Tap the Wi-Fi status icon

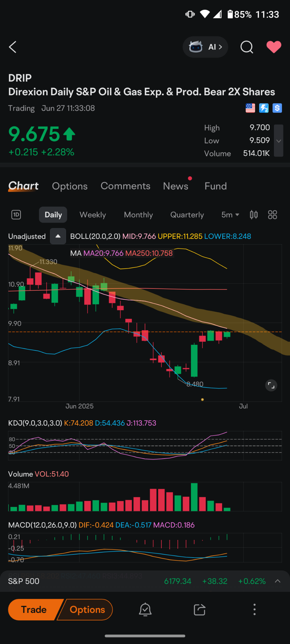tap(205, 14)
